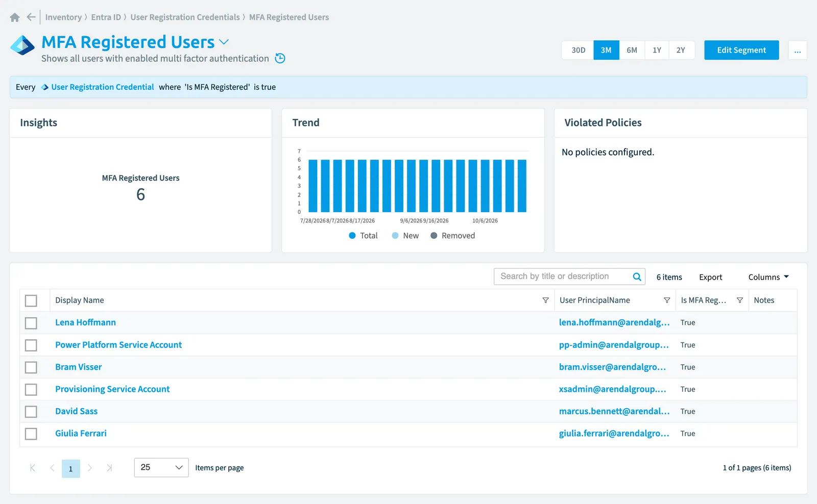Click the Edit Segment button
This screenshot has height=504, width=817.
741,50
